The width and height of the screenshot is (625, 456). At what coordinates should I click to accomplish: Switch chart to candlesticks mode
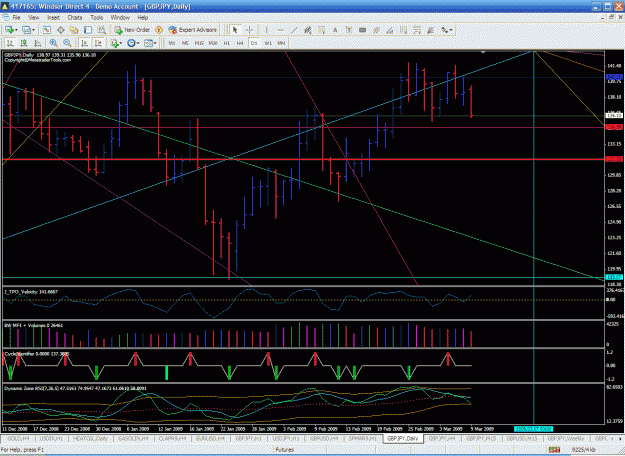(24, 43)
